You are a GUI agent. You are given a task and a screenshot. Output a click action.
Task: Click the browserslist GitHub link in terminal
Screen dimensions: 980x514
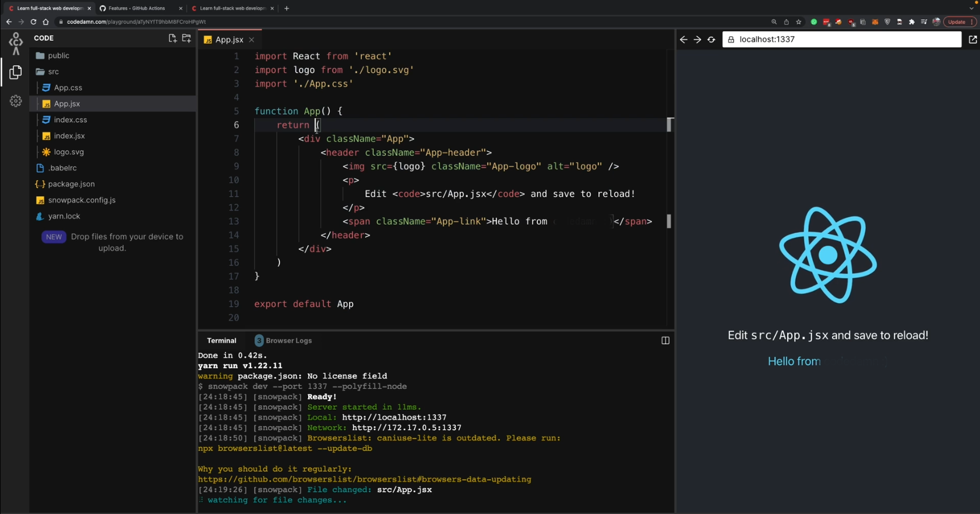[x=365, y=480]
